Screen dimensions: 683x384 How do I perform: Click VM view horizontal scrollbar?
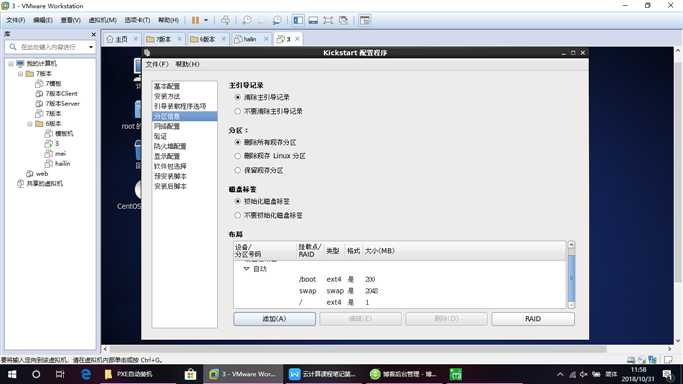pyautogui.click(x=358, y=349)
